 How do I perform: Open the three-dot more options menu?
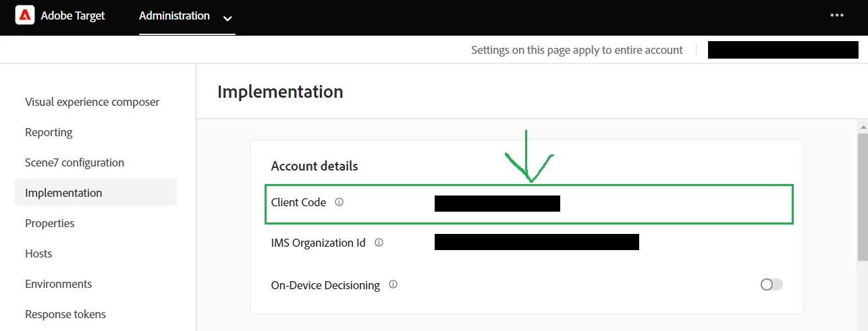(837, 15)
